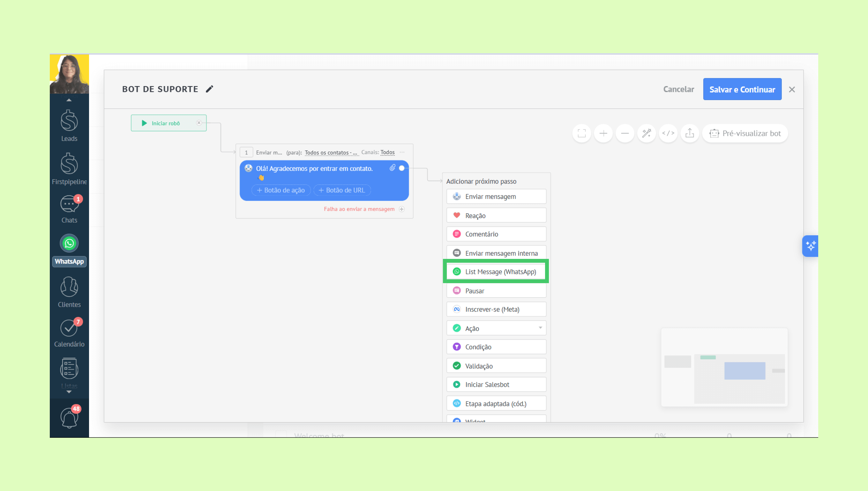Open the code view icon

(x=668, y=134)
